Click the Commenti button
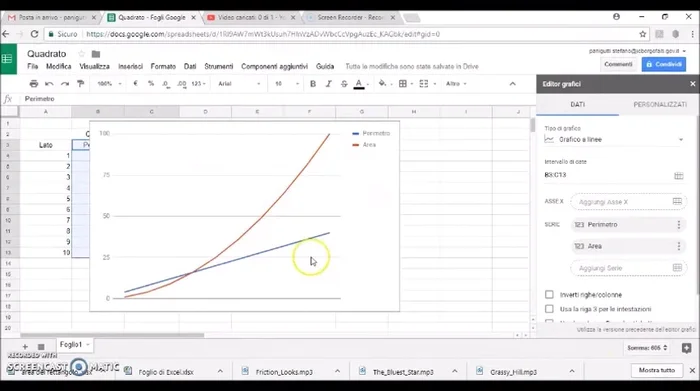The image size is (700, 391). (x=618, y=64)
